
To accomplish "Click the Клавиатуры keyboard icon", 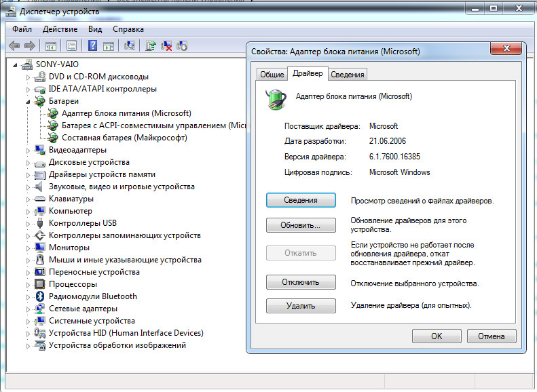I will pyautogui.click(x=40, y=199).
